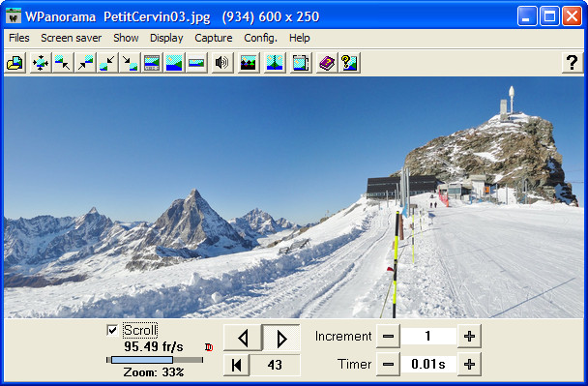
Task: Click the large question mark toolbar button
Action: pos(572,63)
